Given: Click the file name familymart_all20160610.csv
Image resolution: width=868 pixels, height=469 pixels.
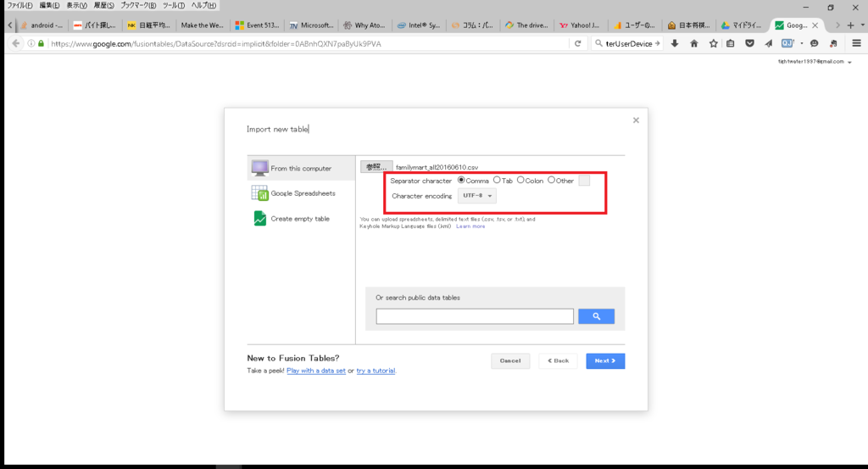Looking at the screenshot, I should (437, 167).
